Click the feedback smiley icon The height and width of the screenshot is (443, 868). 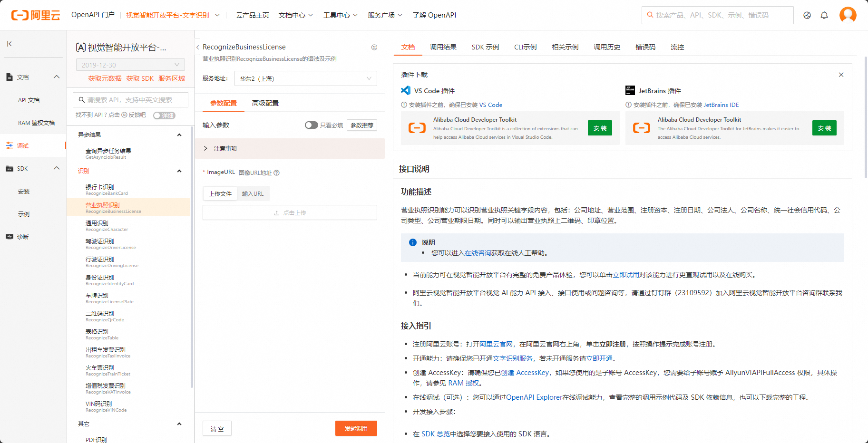125,115
